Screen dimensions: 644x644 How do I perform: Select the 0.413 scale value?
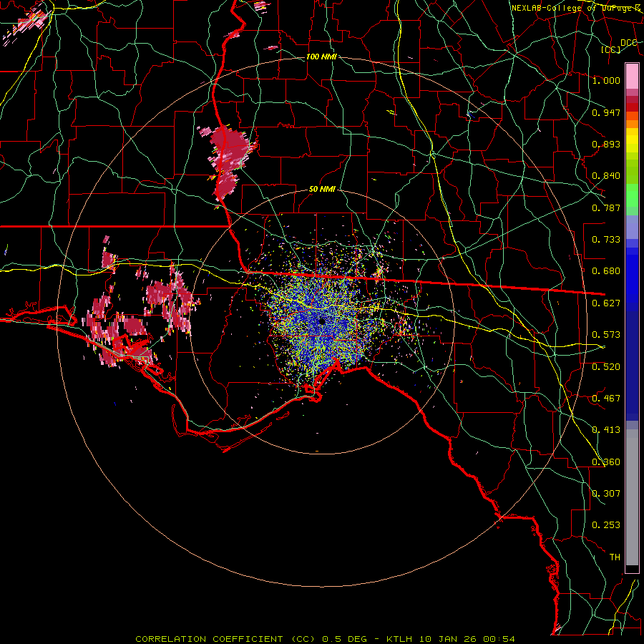(x=606, y=430)
